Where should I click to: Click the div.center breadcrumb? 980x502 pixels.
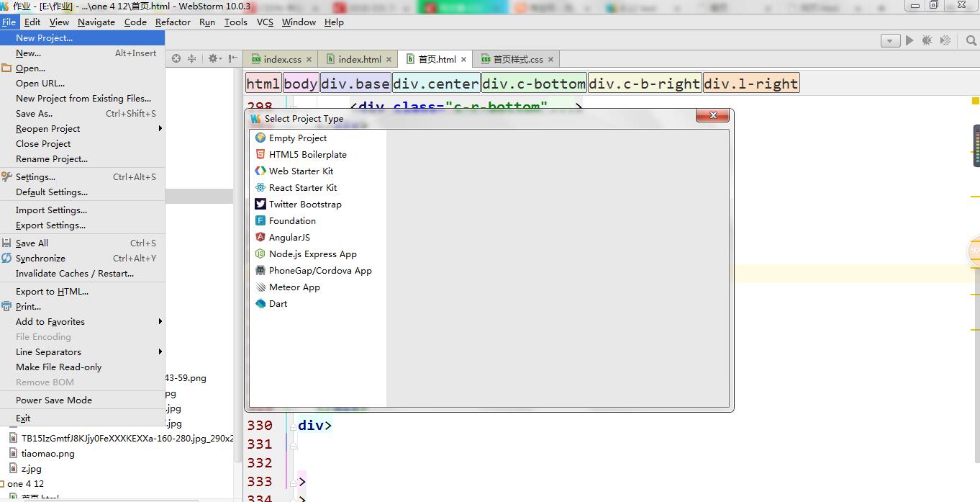click(436, 84)
